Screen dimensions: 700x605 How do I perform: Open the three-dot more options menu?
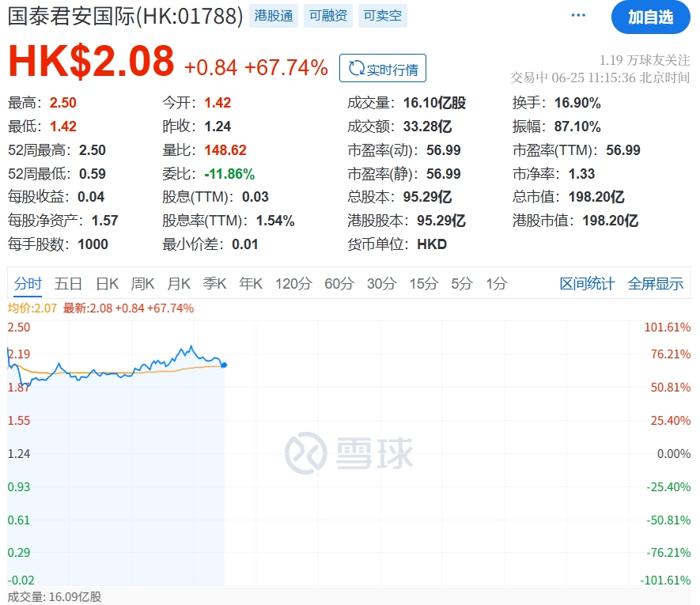tap(578, 16)
